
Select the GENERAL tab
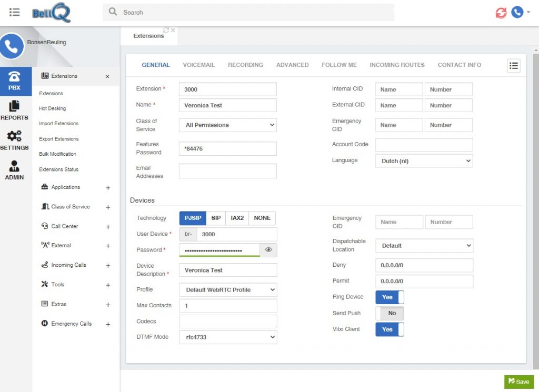point(156,65)
